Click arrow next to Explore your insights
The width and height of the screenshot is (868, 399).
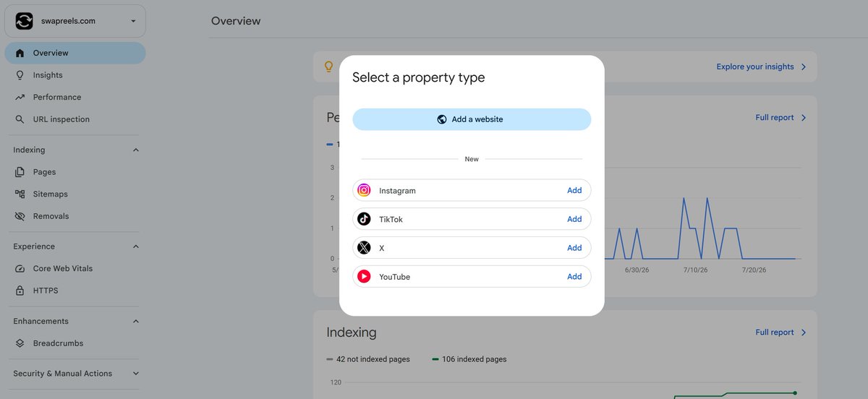pos(804,66)
